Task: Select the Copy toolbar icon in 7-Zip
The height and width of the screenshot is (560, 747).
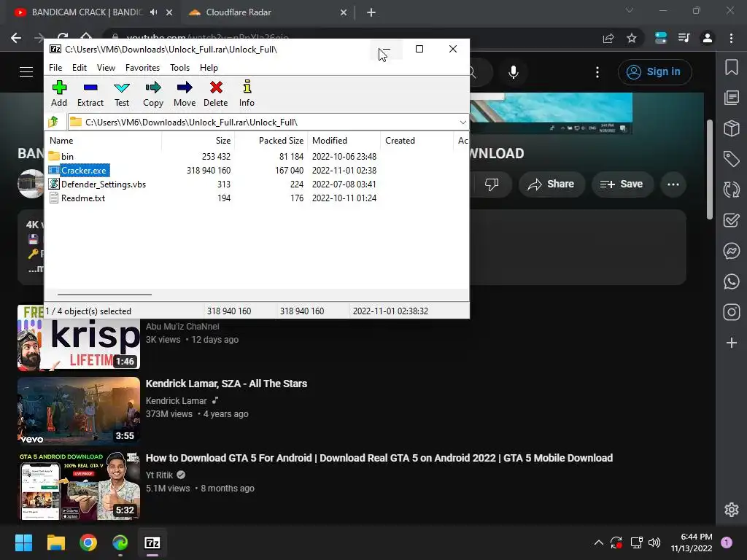Action: [153, 94]
